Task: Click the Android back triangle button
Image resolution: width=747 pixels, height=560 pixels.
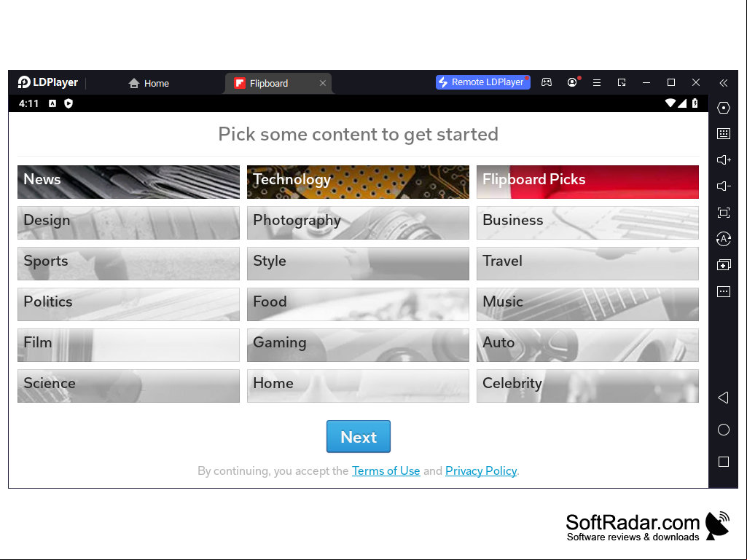Action: [723, 398]
